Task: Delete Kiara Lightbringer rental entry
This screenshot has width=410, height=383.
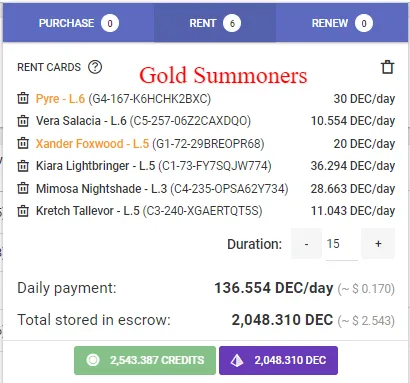Action: coord(23,166)
